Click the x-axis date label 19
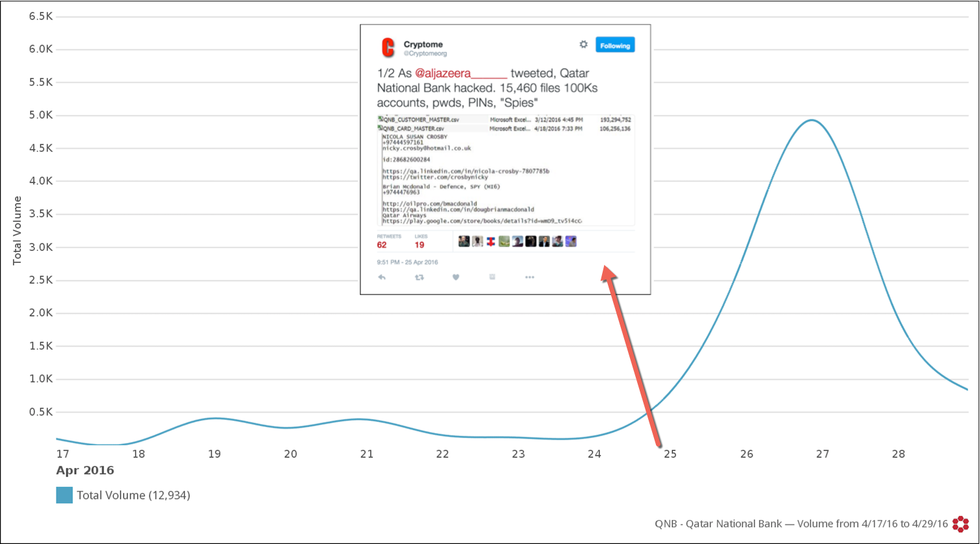980x544 pixels. 214,454
